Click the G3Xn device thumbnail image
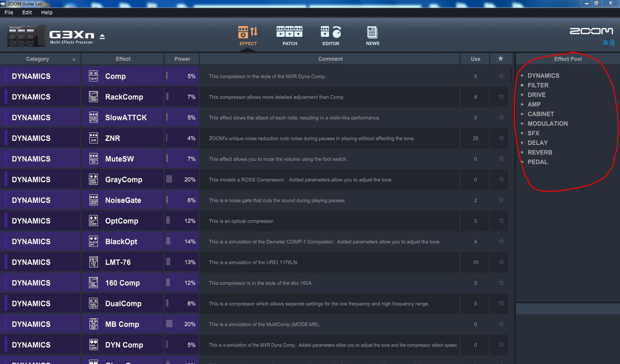 click(x=26, y=36)
